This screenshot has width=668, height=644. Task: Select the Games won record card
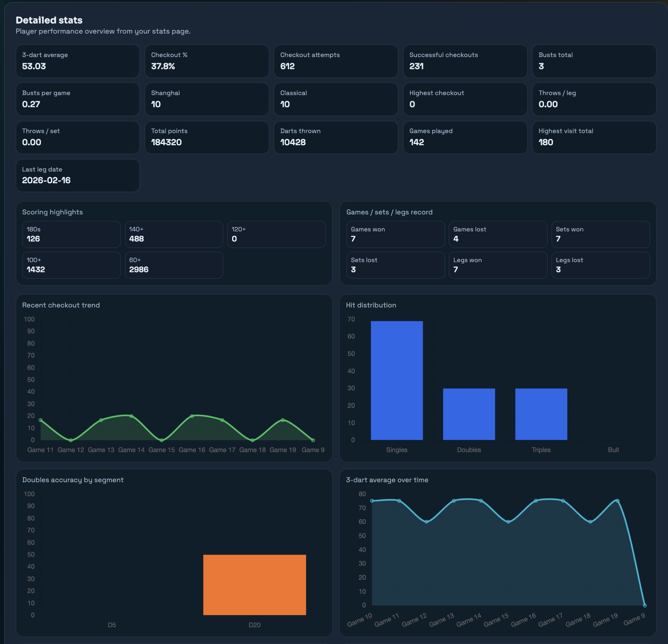(x=395, y=235)
